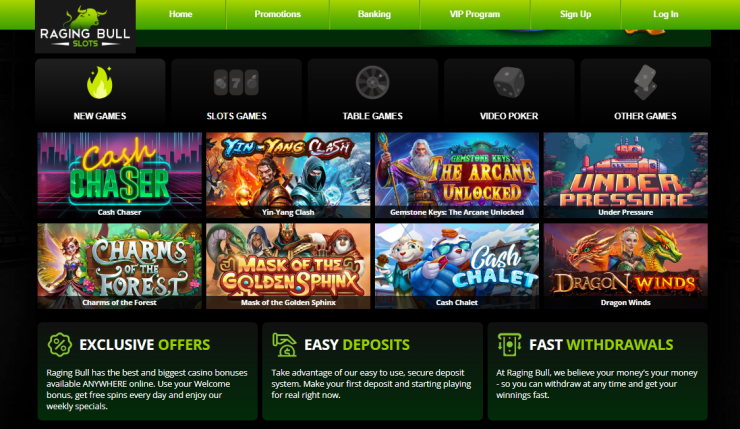
Task: Click the Fast Withdrawals cash icon
Action: click(510, 345)
